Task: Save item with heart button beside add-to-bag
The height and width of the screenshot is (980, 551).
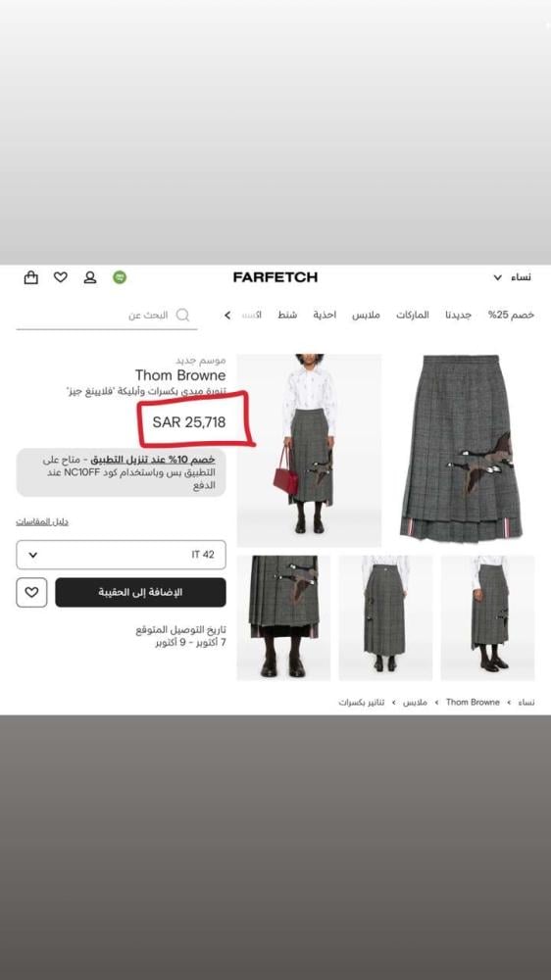Action: pyautogui.click(x=31, y=593)
